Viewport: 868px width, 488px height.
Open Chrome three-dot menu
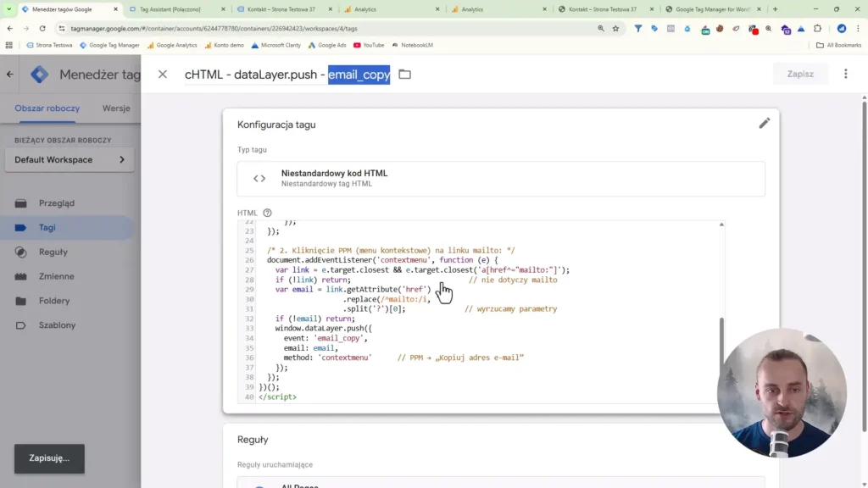point(858,28)
